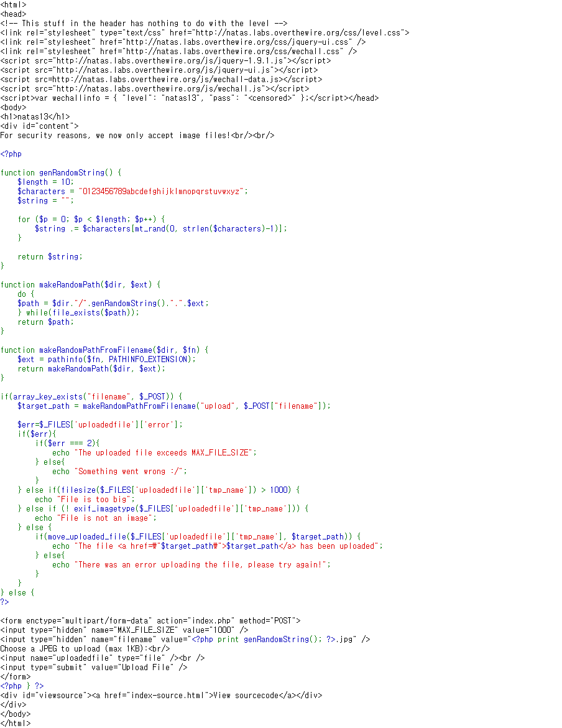Click the 'For security reasons' text line
The image size is (562, 728).
coord(137,135)
